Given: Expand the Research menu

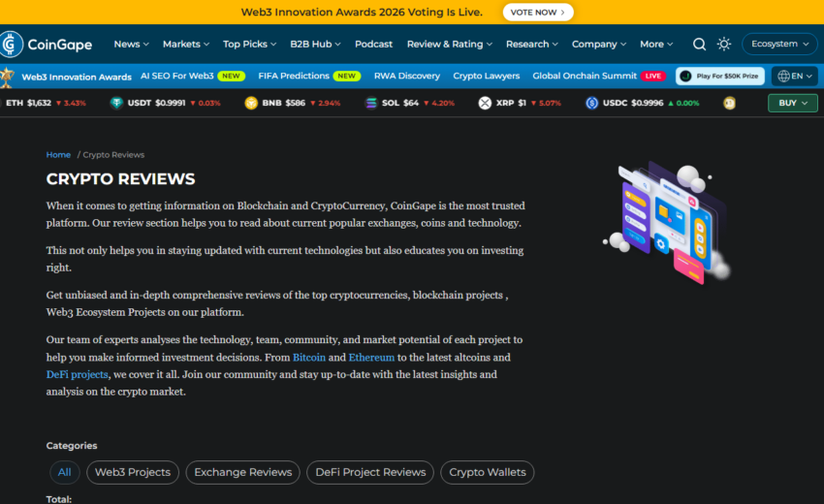Looking at the screenshot, I should tap(532, 45).
